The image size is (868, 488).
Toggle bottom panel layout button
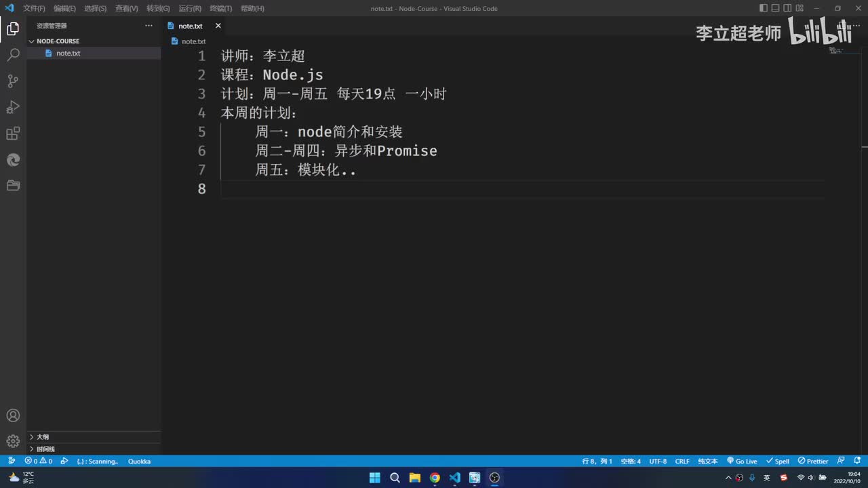[776, 8]
